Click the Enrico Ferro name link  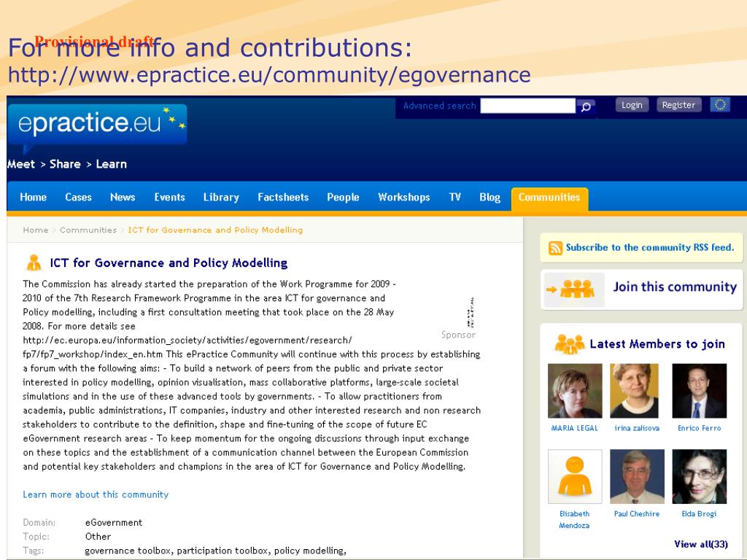click(x=700, y=428)
